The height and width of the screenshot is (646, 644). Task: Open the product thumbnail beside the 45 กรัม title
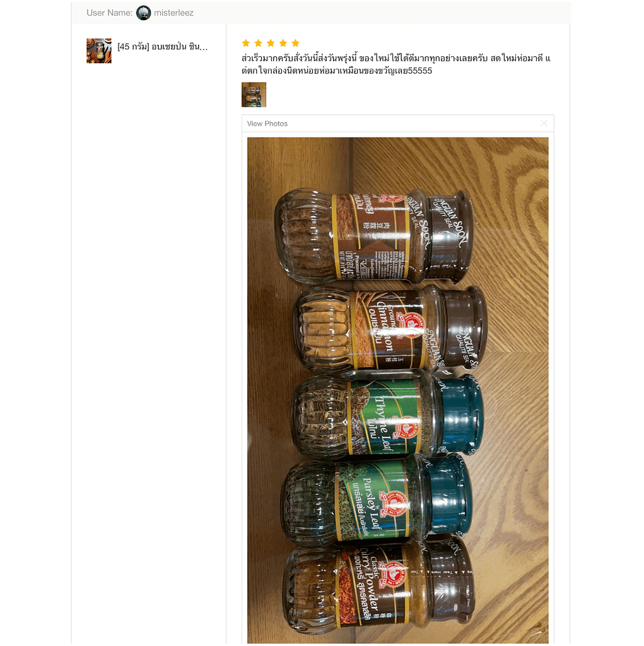click(99, 50)
